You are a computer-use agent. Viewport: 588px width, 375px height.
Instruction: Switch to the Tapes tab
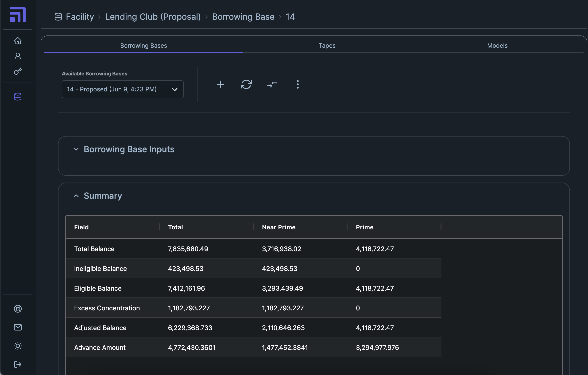coord(327,46)
